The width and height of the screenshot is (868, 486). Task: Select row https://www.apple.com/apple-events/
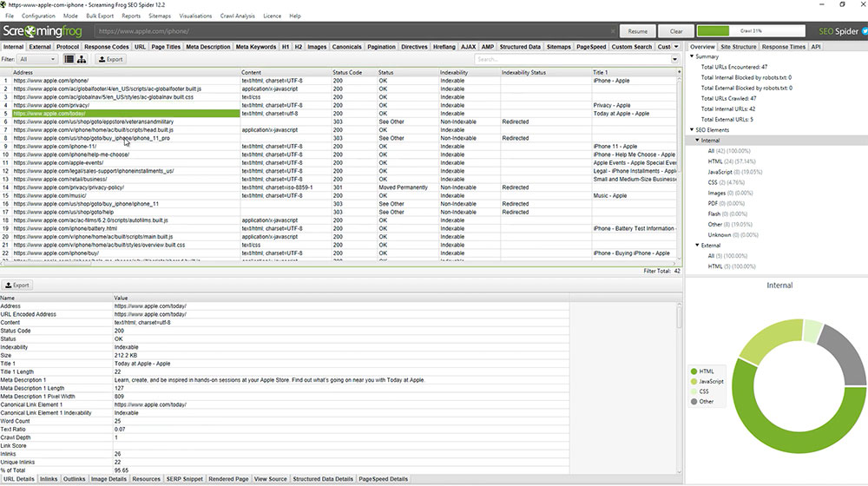pyautogui.click(x=339, y=163)
